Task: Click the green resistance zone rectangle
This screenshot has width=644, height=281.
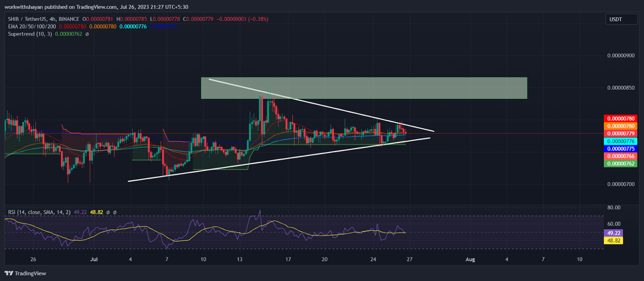Action: coord(364,88)
